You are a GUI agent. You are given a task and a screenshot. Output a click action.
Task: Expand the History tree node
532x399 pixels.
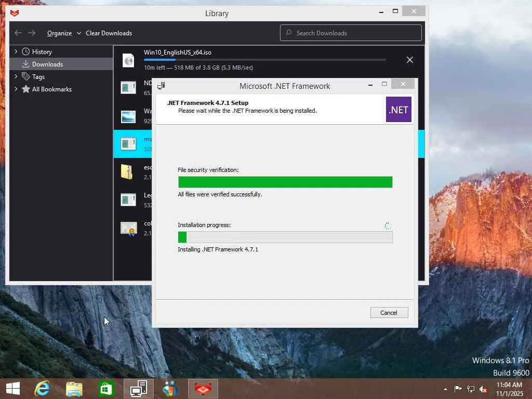click(16, 51)
